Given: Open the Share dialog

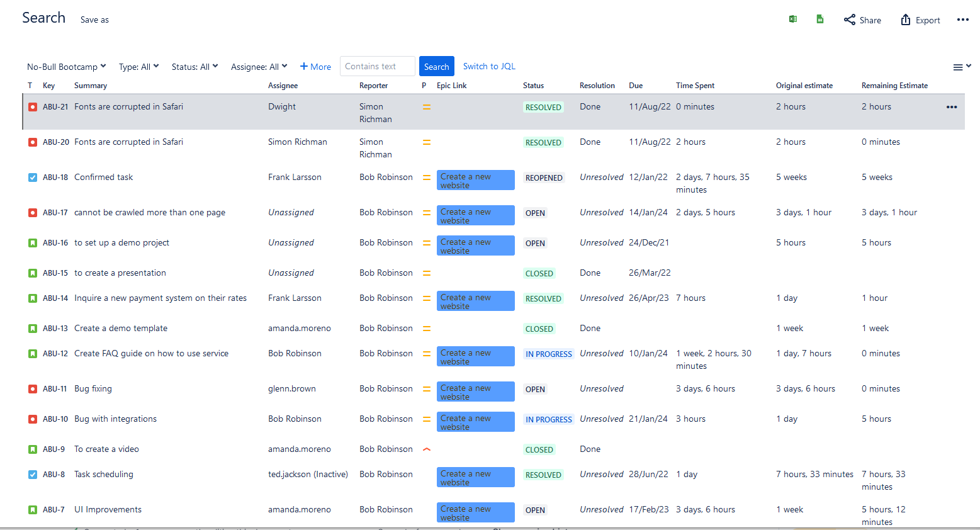Looking at the screenshot, I should tap(862, 20).
